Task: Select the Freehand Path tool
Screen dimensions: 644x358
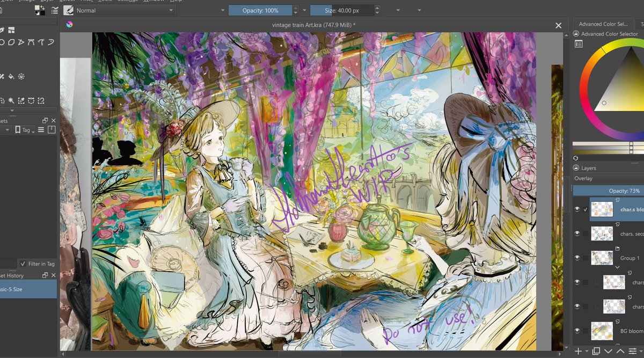Action: point(40,42)
